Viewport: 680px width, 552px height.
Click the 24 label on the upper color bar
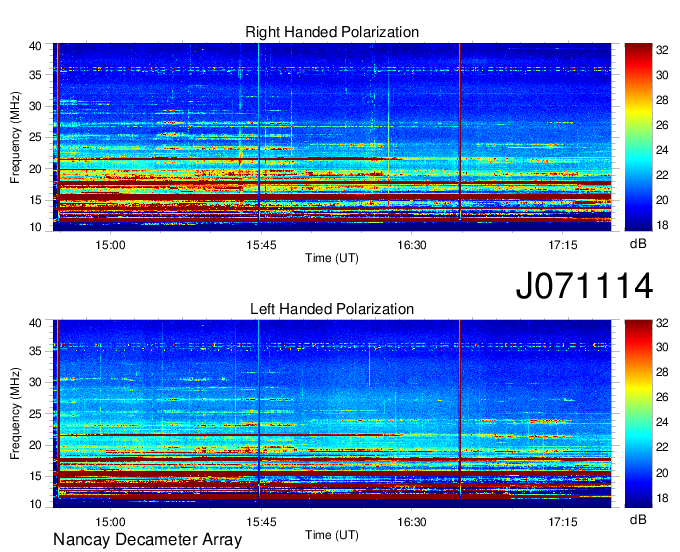pos(662,150)
